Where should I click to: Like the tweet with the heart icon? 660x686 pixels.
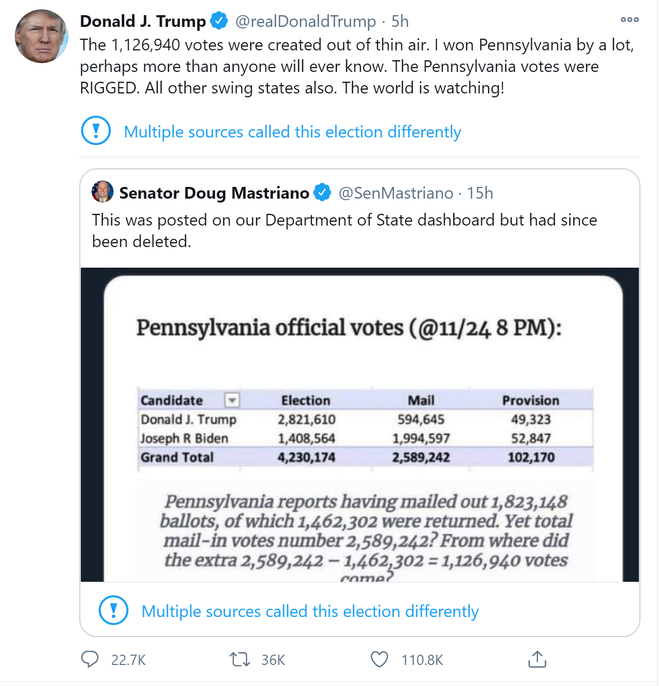[379, 659]
